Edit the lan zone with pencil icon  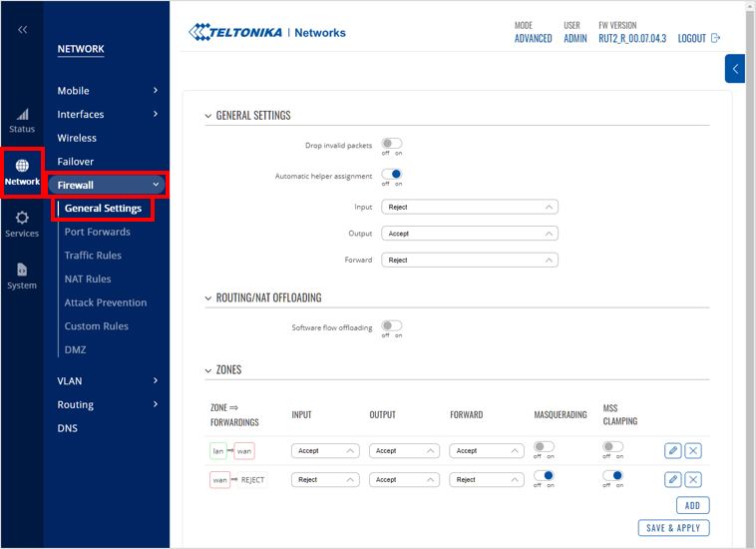[x=673, y=451]
